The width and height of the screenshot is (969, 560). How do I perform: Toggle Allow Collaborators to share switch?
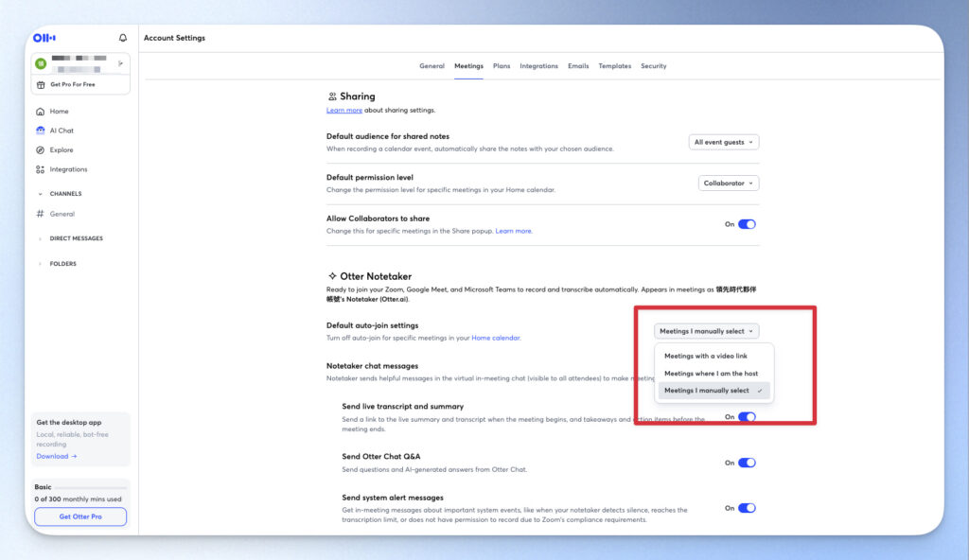click(x=747, y=224)
